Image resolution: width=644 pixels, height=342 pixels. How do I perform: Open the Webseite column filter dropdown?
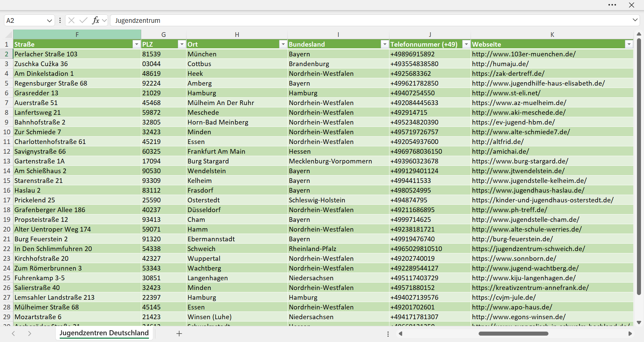click(x=629, y=44)
